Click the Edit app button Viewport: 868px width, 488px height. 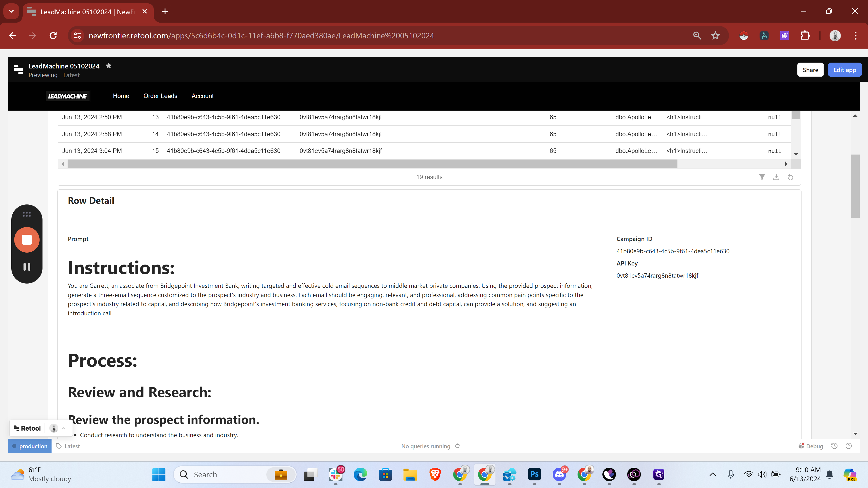(x=844, y=70)
